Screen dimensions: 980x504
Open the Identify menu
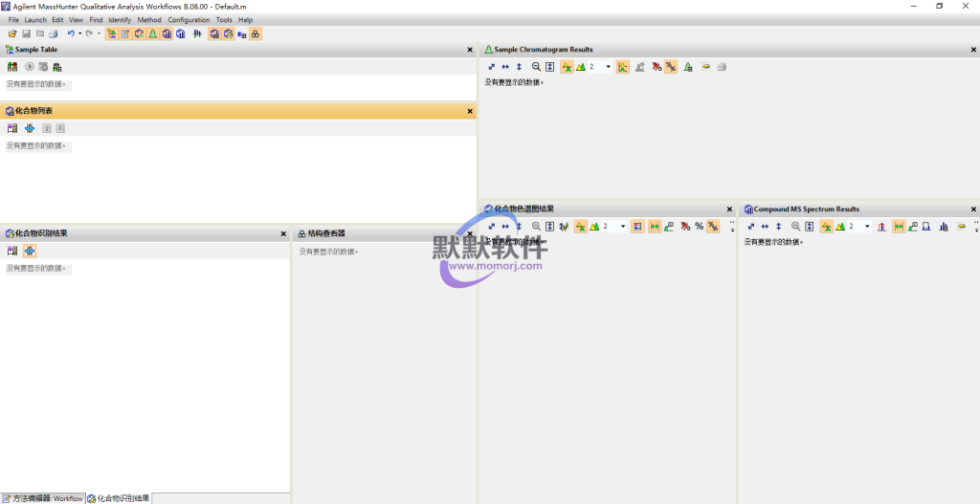tap(120, 19)
